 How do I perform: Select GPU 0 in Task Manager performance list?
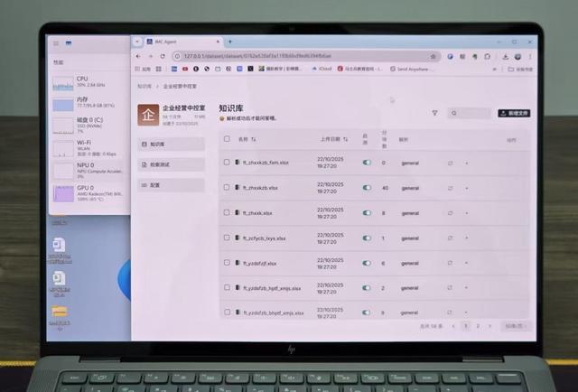pos(89,193)
